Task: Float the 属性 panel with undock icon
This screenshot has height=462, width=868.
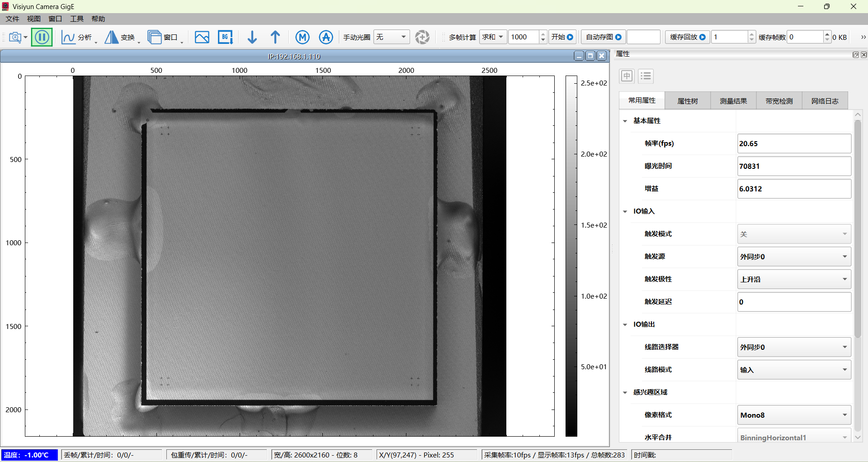Action: [x=855, y=55]
